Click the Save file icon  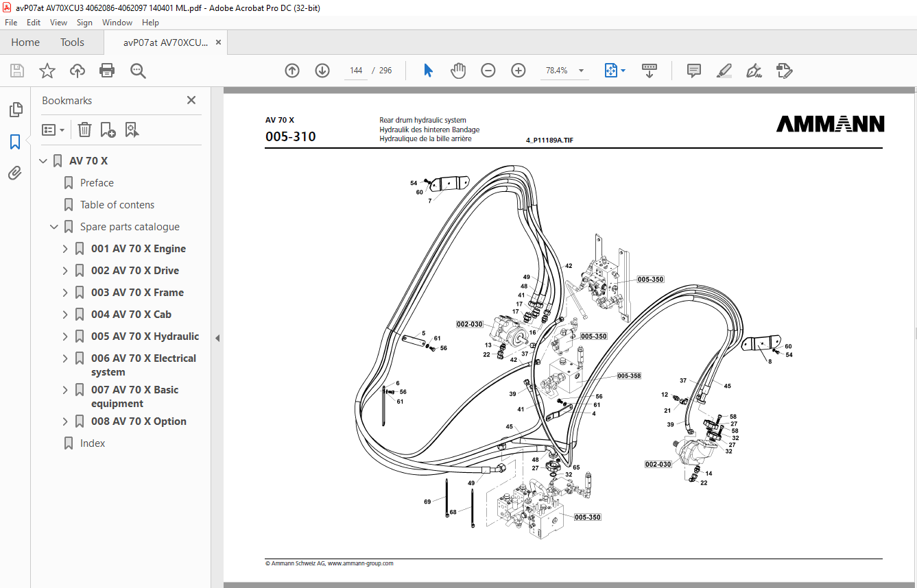pyautogui.click(x=17, y=71)
